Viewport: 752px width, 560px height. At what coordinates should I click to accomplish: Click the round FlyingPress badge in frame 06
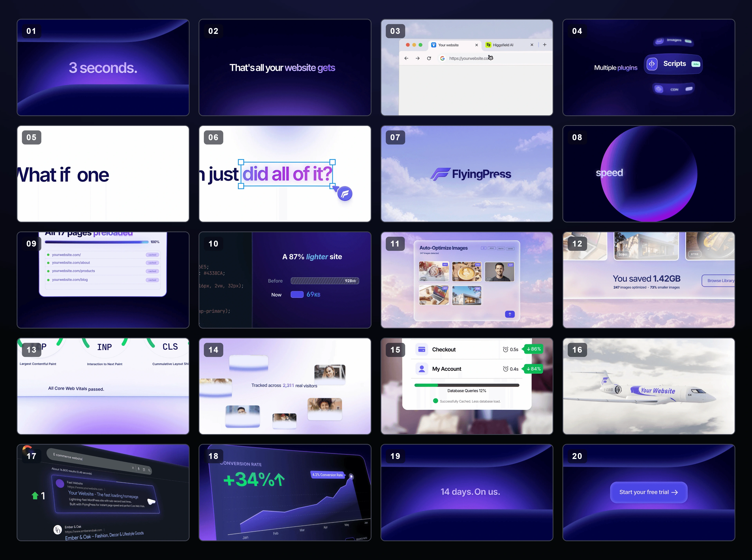click(345, 194)
